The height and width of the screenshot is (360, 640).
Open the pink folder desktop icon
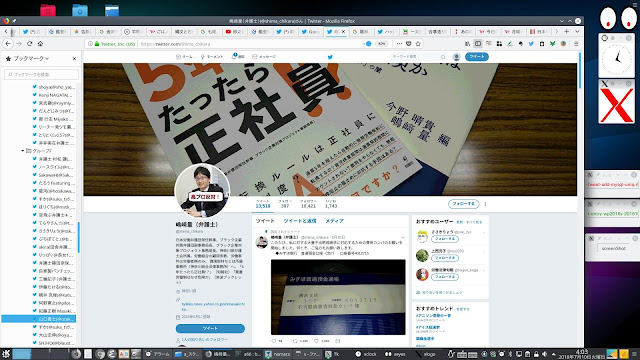(x=48, y=10)
